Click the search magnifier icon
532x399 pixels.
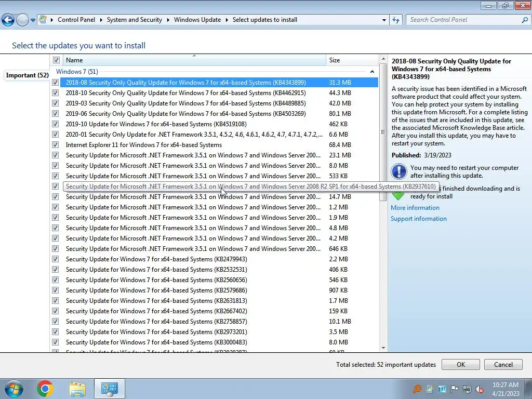tap(525, 20)
